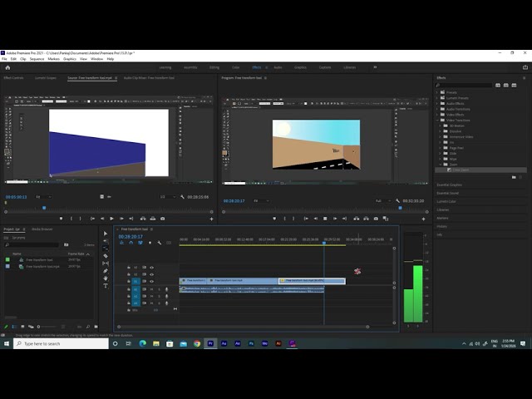Image resolution: width=532 pixels, height=399 pixels.
Task: Open the Sequence menu
Action: 37,59
